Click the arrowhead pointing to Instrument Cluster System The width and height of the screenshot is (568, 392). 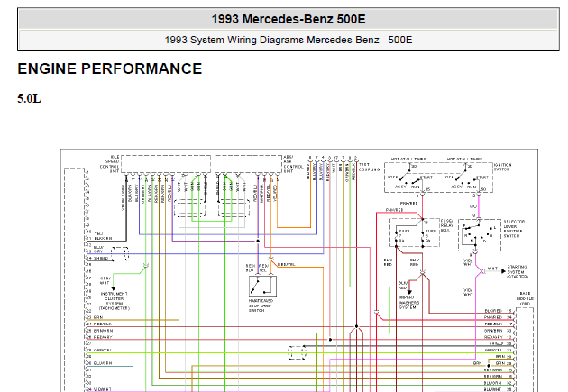(x=114, y=288)
